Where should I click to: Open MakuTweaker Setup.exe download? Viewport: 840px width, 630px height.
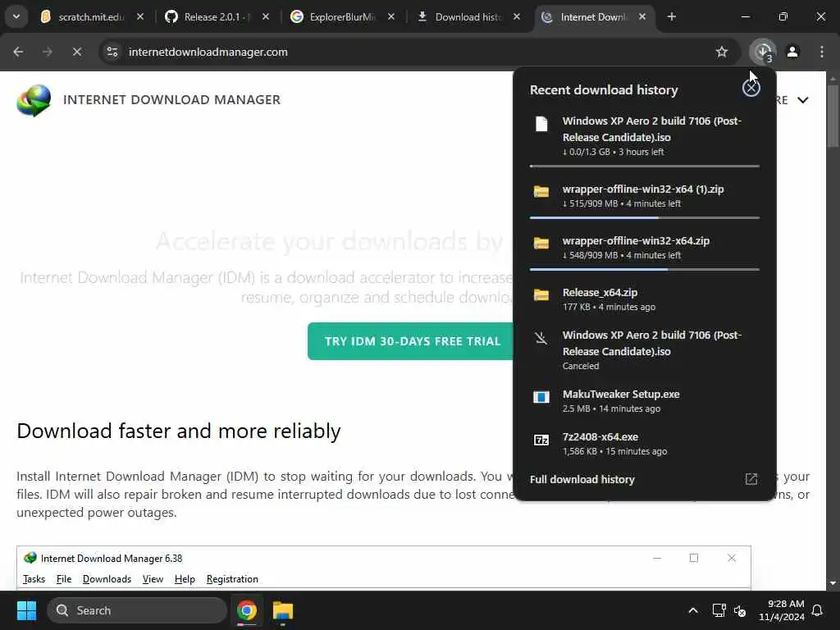(x=645, y=400)
